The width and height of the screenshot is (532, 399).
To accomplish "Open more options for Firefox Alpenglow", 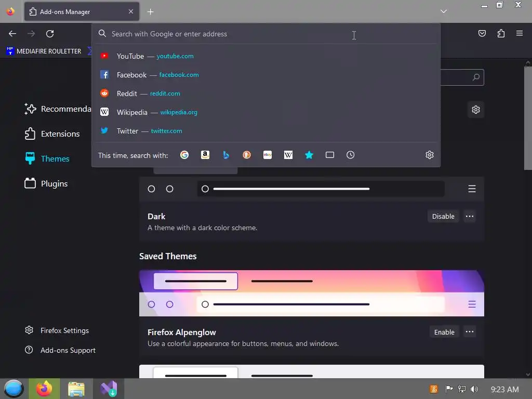I will click(470, 332).
